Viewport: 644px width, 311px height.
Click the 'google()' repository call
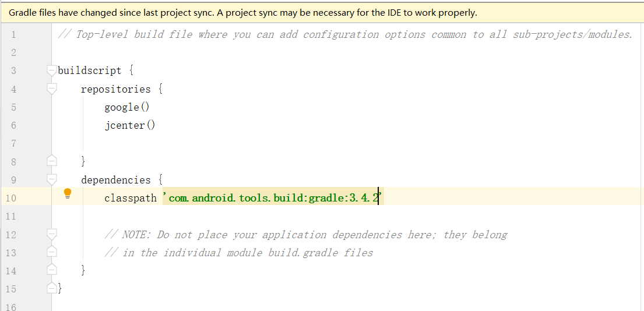127,107
